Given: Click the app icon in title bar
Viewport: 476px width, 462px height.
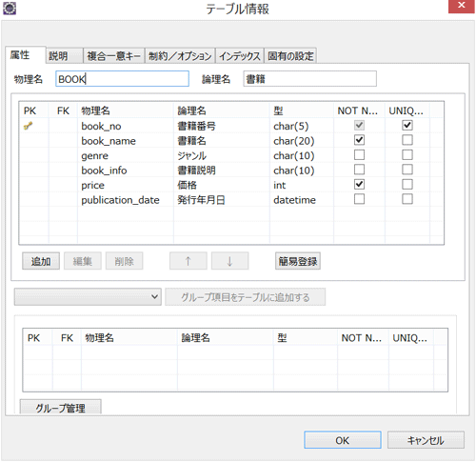Looking at the screenshot, I should pyautogui.click(x=10, y=9).
